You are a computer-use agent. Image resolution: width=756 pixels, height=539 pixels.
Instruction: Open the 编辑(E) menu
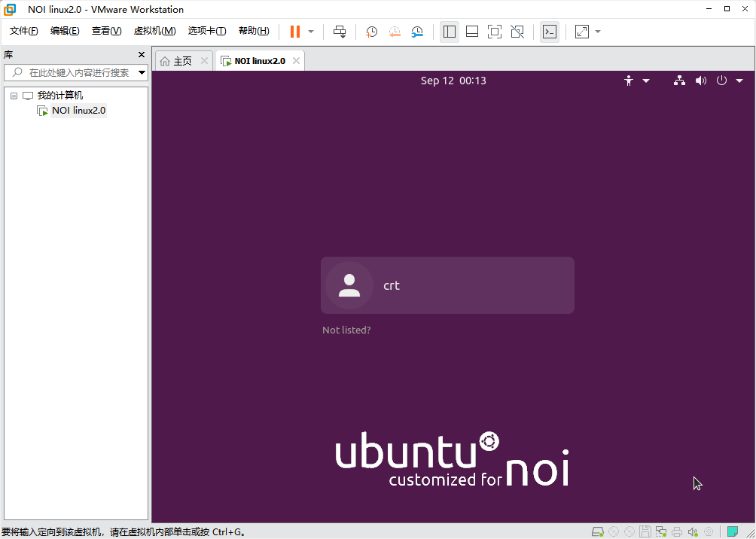tap(65, 32)
